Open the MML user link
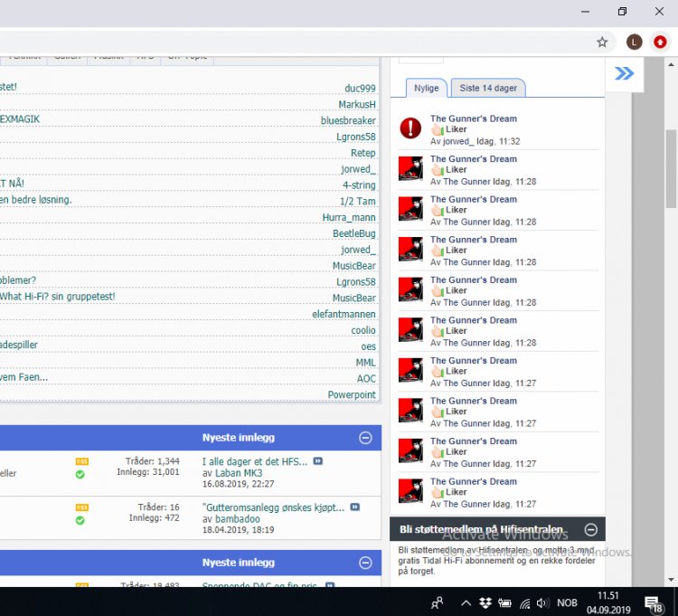The width and height of the screenshot is (678, 616). coord(365,363)
